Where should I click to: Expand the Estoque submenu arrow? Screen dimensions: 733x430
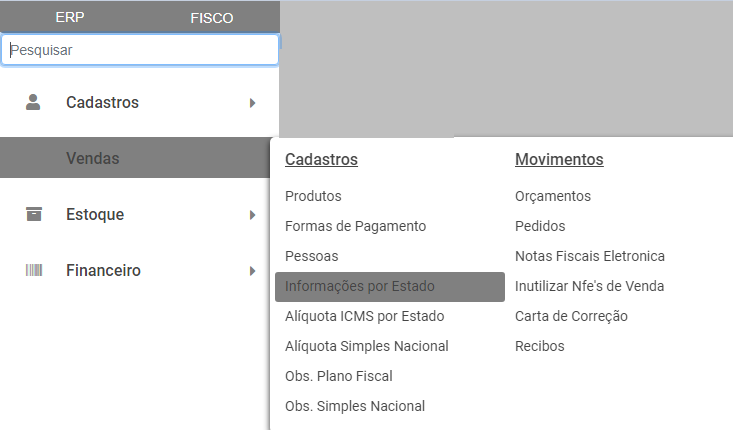tap(253, 215)
